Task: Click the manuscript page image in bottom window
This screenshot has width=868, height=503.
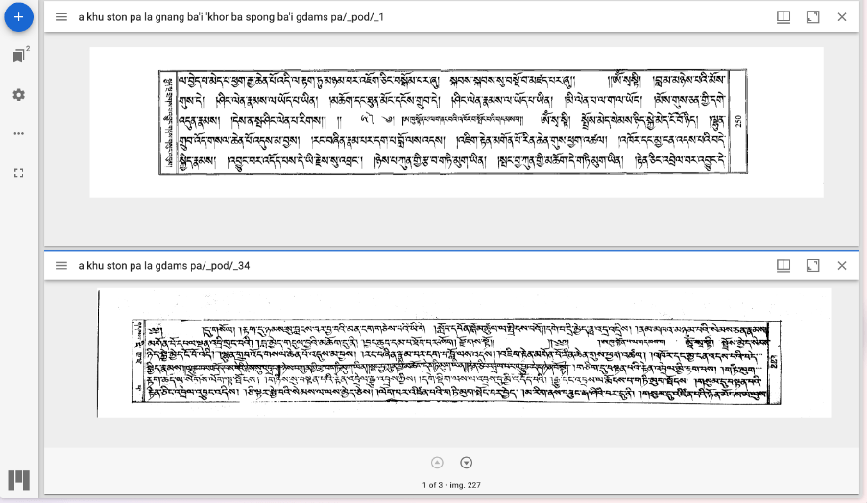Action: point(451,353)
